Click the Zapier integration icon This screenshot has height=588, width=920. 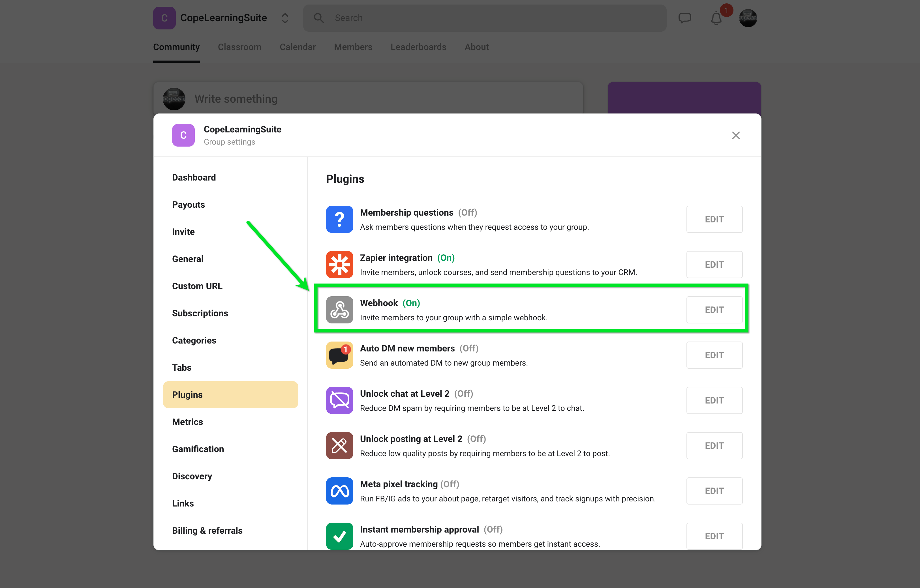[x=339, y=265]
